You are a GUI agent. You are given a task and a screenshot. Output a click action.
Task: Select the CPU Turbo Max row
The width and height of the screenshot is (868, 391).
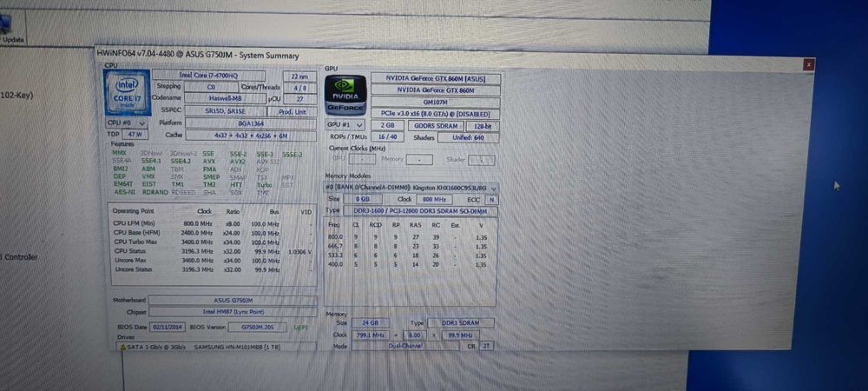tap(213, 242)
